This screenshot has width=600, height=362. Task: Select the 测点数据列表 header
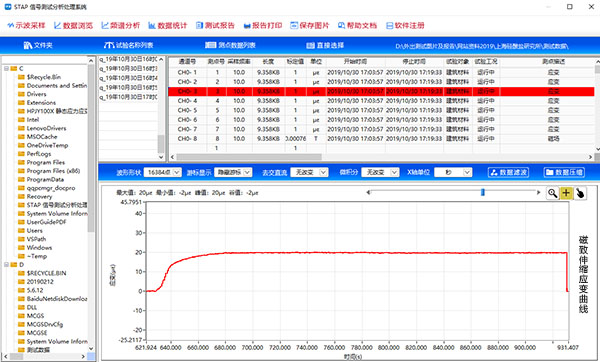pyautogui.click(x=230, y=45)
